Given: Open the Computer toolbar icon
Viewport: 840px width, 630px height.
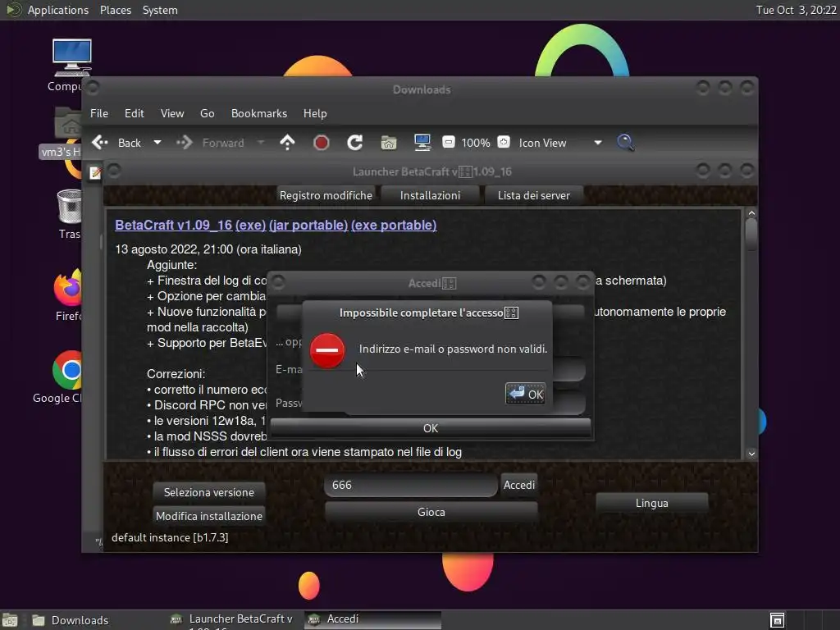Looking at the screenshot, I should (x=422, y=143).
